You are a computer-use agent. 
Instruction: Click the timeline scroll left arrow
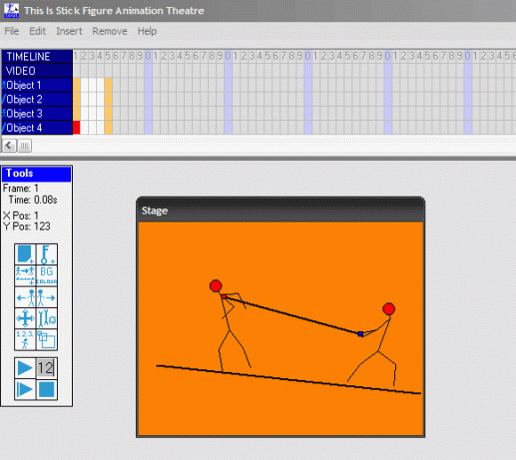click(9, 146)
